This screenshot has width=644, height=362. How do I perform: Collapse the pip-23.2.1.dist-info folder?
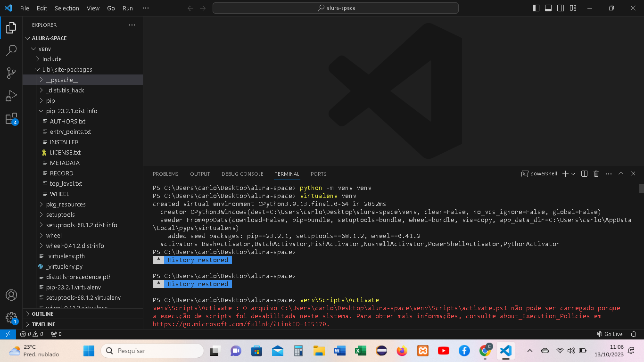tap(83, 111)
